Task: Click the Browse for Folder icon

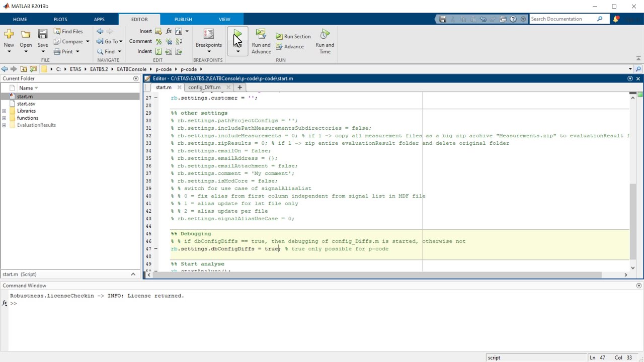Action: tap(33, 69)
